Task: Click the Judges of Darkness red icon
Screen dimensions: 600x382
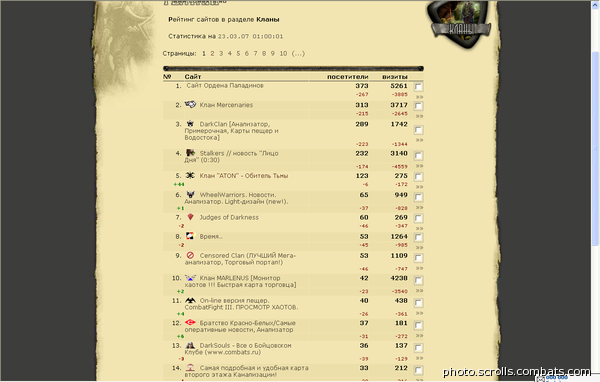Action: [190, 217]
